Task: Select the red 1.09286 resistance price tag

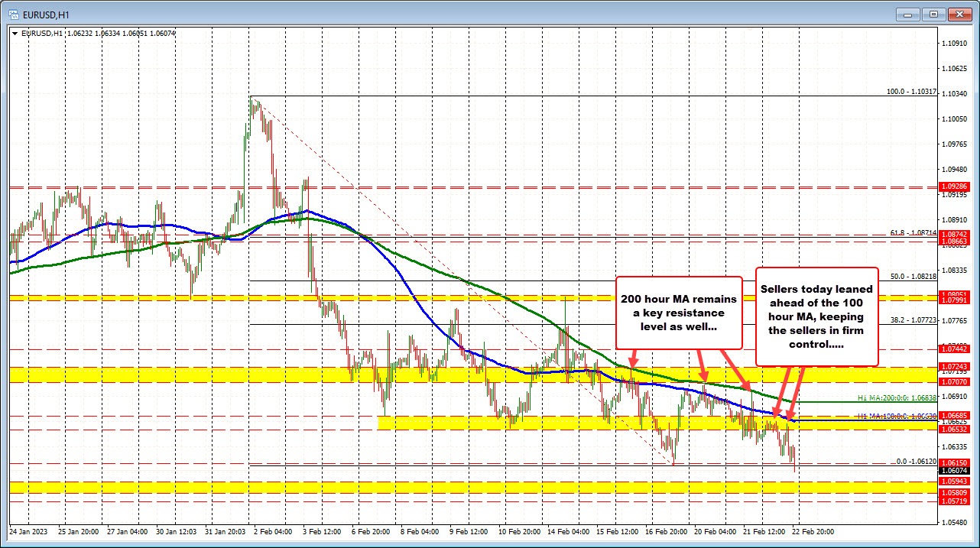Action: coord(955,186)
